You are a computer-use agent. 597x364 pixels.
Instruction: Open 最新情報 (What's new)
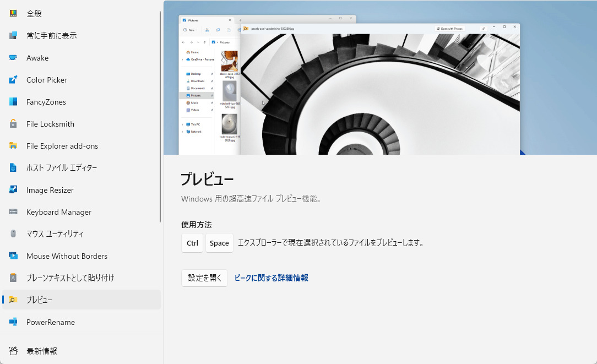[x=81, y=351]
